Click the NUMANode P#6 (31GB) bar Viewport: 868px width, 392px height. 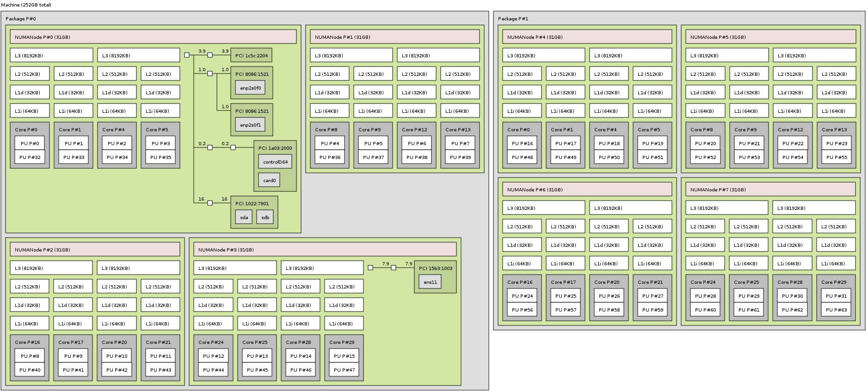pos(587,190)
